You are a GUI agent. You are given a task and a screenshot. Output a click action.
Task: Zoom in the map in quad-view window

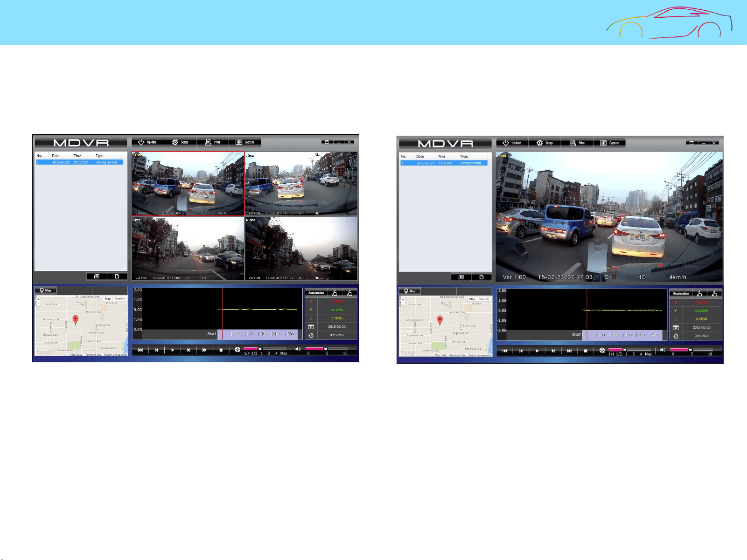pos(38,299)
